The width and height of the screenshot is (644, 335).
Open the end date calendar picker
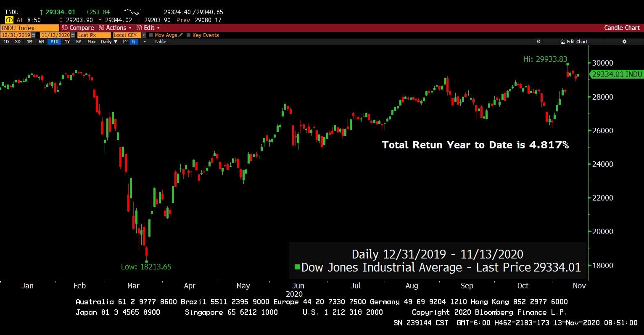click(x=73, y=35)
